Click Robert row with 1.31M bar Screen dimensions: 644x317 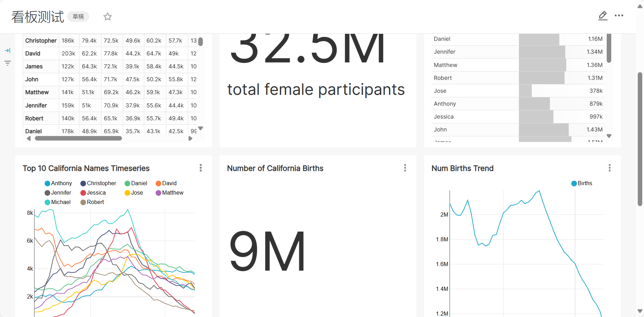pos(518,78)
